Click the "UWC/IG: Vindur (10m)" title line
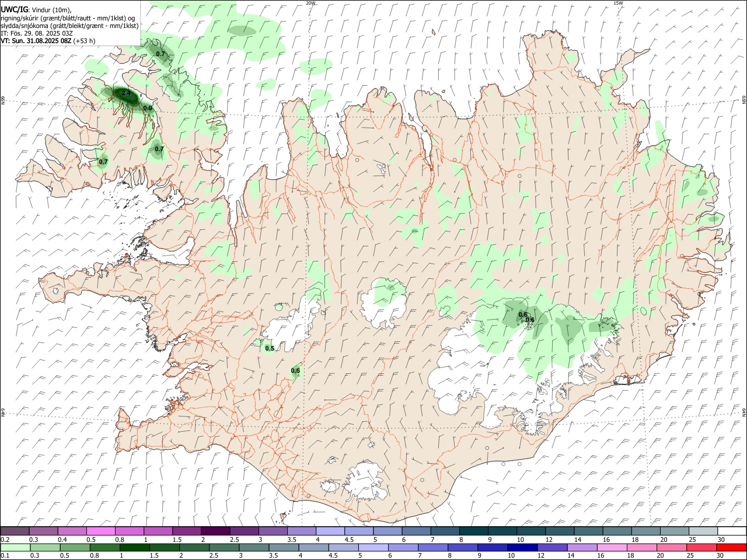The width and height of the screenshot is (747, 560). [36, 9]
